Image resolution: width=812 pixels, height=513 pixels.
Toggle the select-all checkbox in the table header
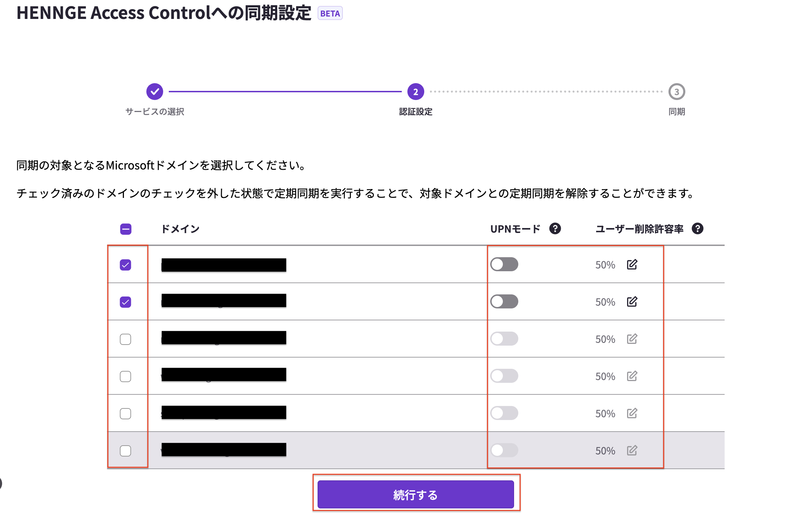(126, 229)
